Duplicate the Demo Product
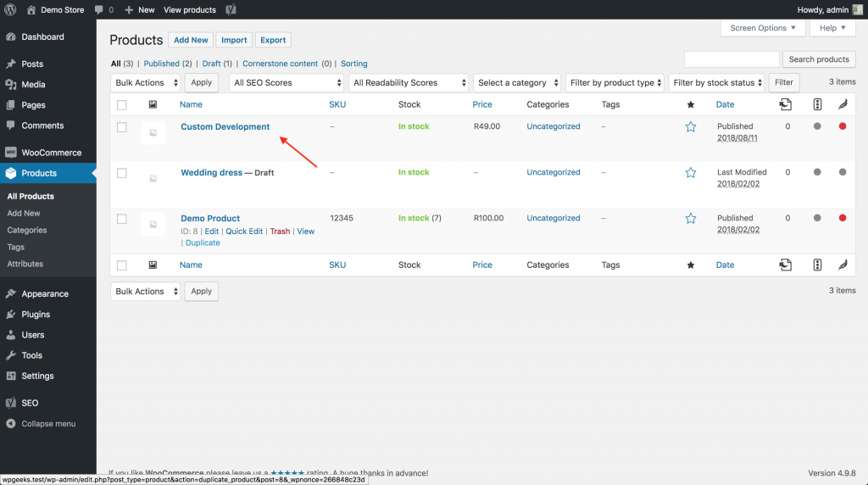The width and height of the screenshot is (868, 485). 203,242
